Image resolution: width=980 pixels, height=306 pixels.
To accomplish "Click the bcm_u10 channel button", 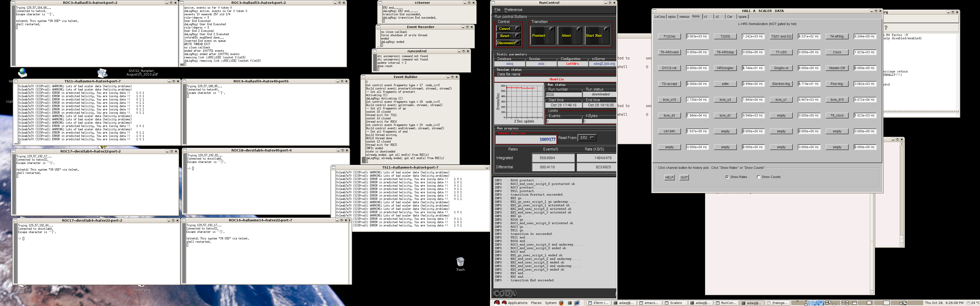I will (x=670, y=100).
